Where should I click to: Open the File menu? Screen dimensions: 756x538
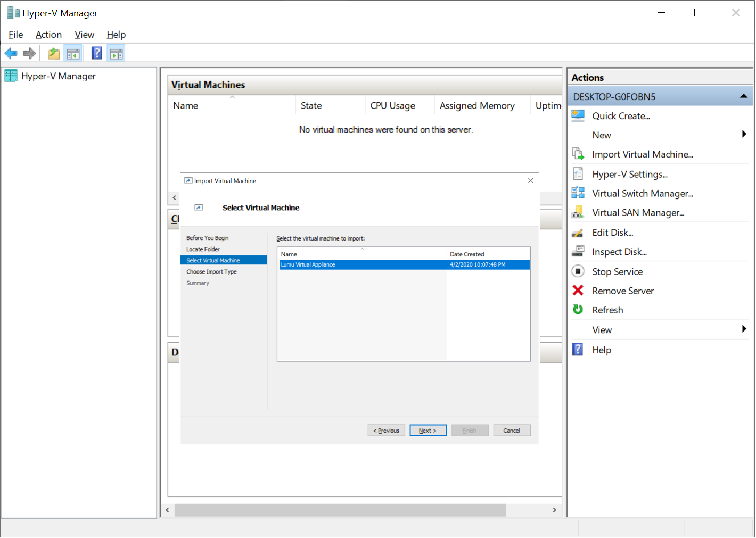(x=16, y=35)
